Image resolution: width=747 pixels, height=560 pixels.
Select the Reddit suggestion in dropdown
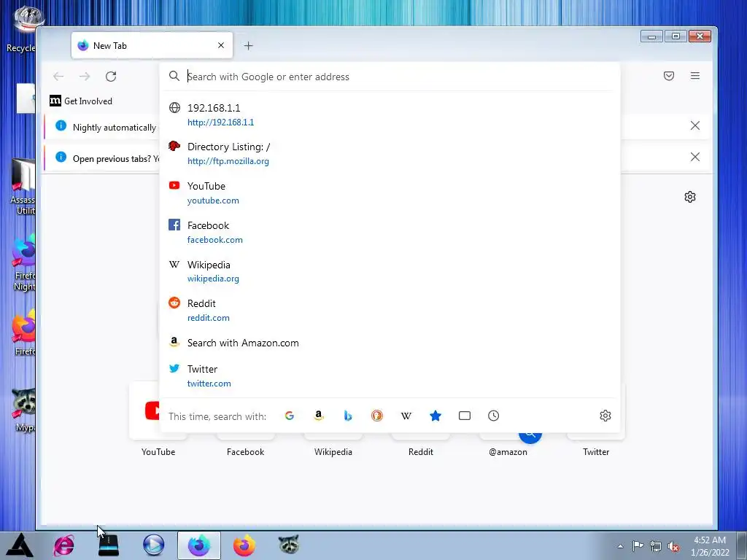point(390,311)
